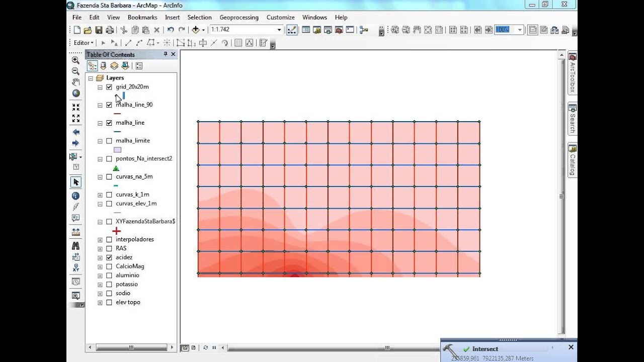Save the map document

99,30
